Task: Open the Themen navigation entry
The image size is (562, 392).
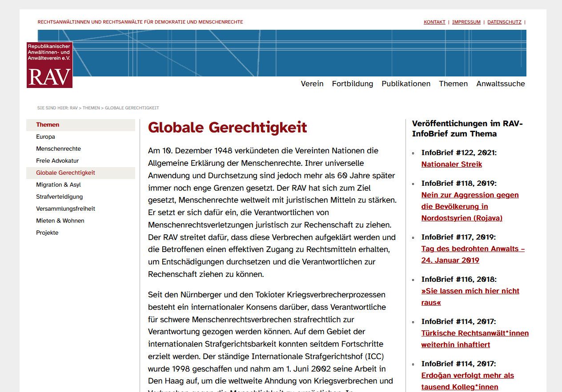Action: click(453, 84)
